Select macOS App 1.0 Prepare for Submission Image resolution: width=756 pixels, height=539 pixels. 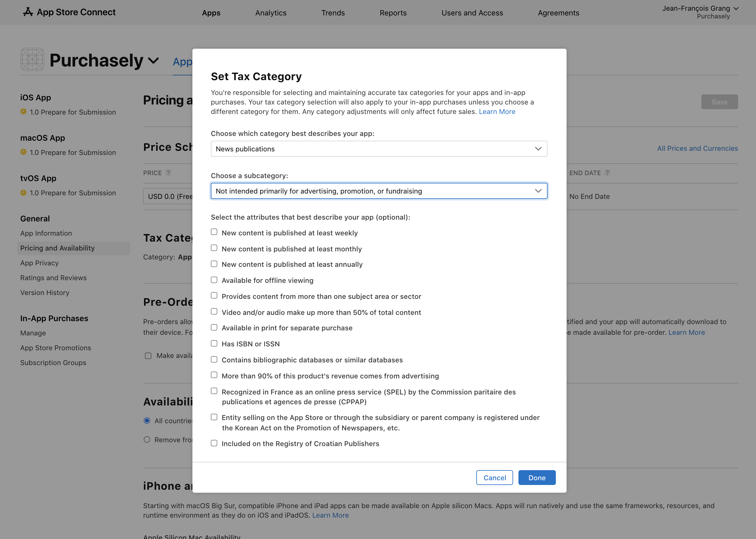(x=73, y=152)
